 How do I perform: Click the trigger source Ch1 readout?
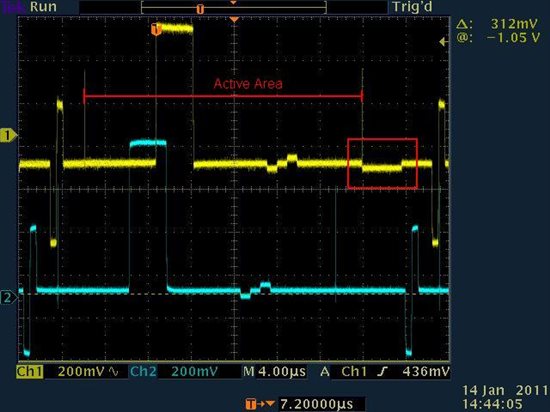coord(354,372)
